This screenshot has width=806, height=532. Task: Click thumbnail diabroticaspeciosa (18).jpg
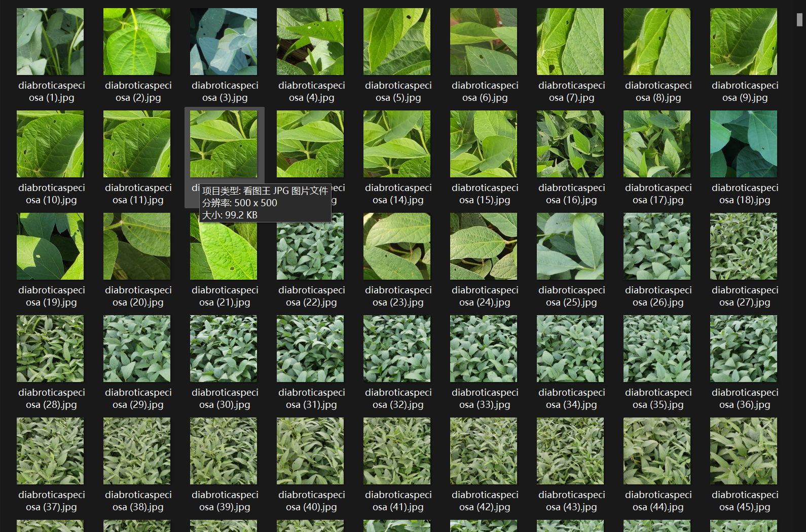(x=744, y=144)
